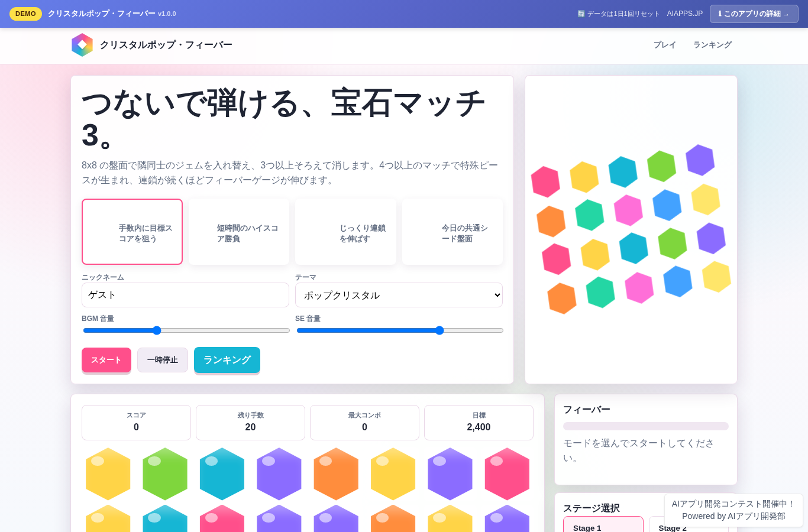Click the 一時停止 pause button
Viewport: 808px width, 532px height.
click(163, 360)
